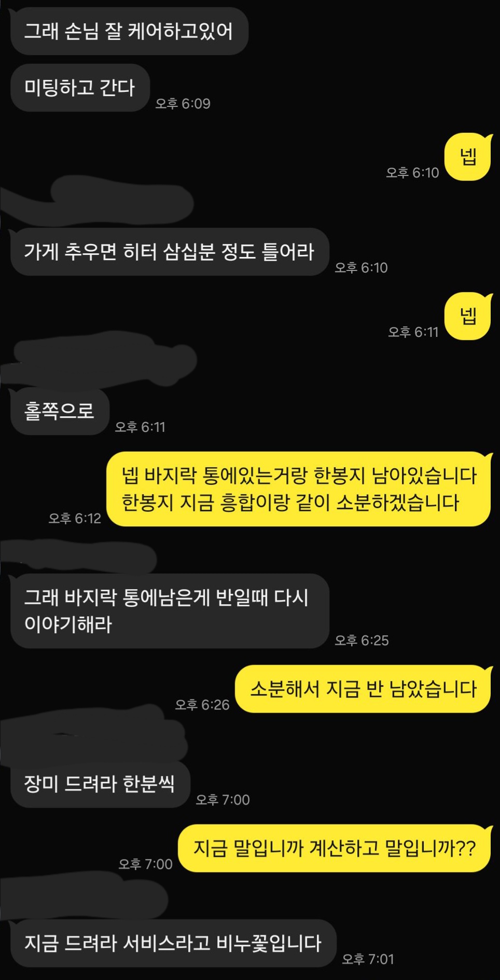Click the '오후 6:25' timestamp
500x980 pixels.
[362, 640]
